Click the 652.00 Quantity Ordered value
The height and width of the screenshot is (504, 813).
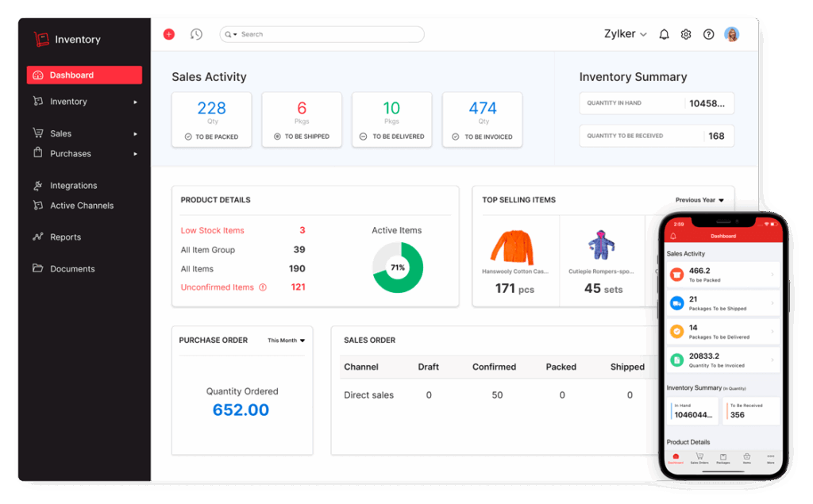(x=241, y=410)
